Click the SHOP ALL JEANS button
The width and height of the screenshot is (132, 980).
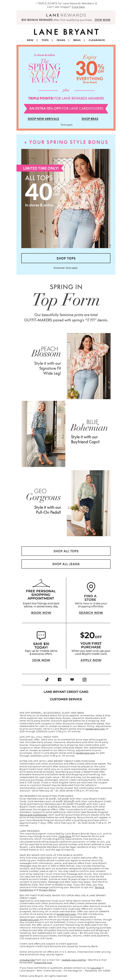66,564
